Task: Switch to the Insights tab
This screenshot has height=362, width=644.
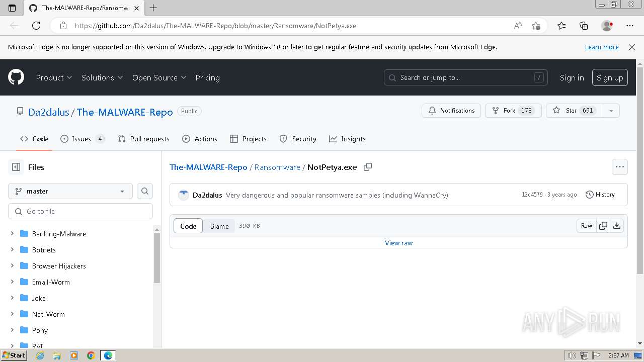Action: pyautogui.click(x=347, y=139)
